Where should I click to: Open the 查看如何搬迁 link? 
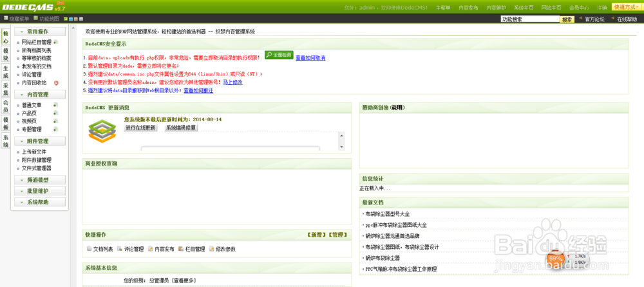click(x=198, y=90)
